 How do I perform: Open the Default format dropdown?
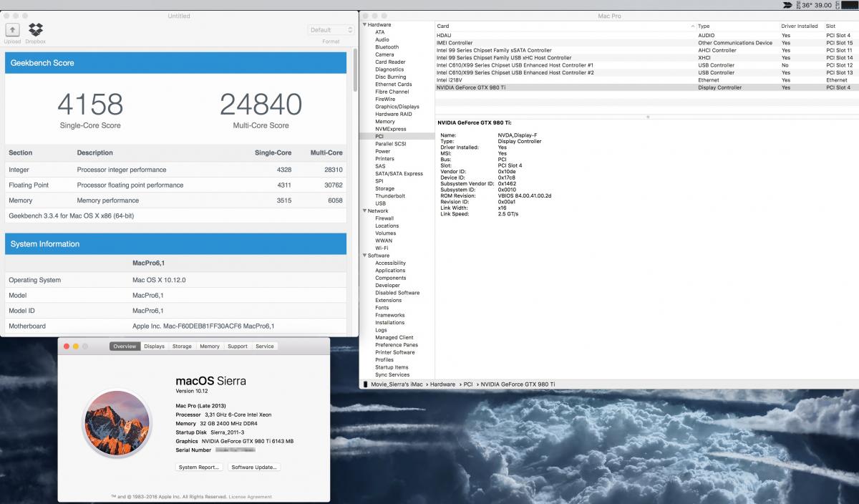tap(331, 30)
